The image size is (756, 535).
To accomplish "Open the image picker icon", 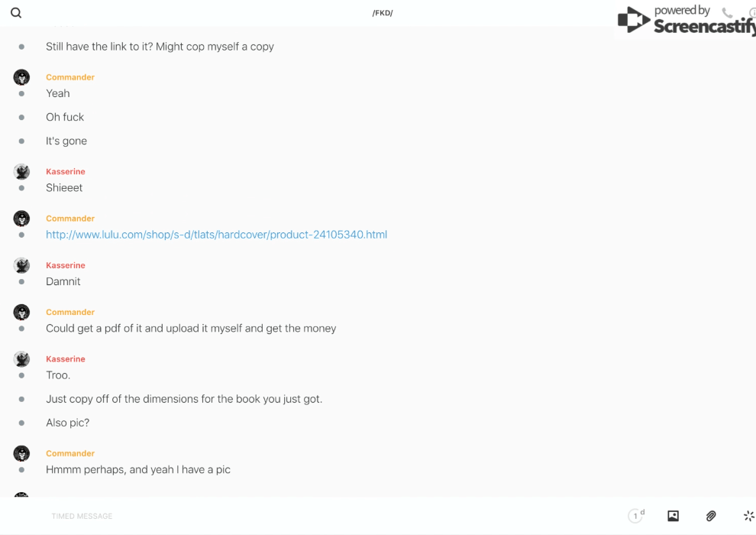I will pos(673,516).
